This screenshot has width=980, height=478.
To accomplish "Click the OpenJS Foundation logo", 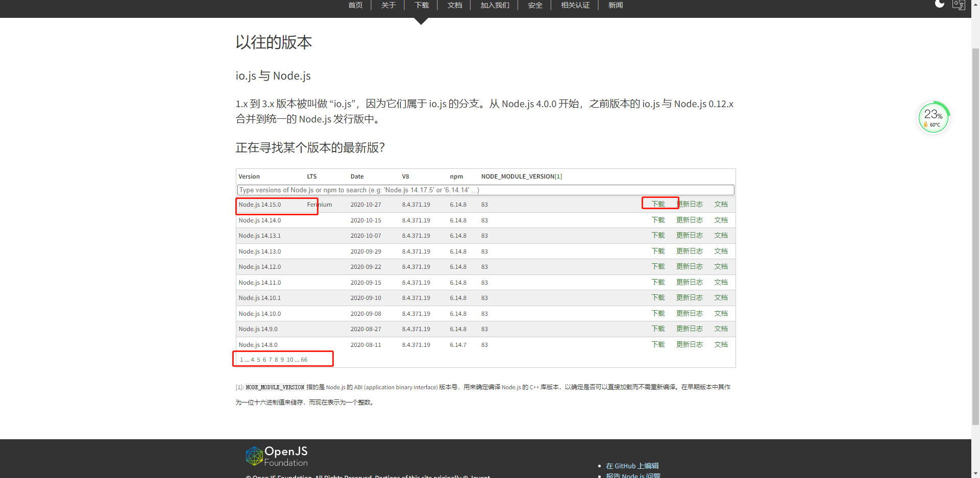I will pyautogui.click(x=276, y=456).
